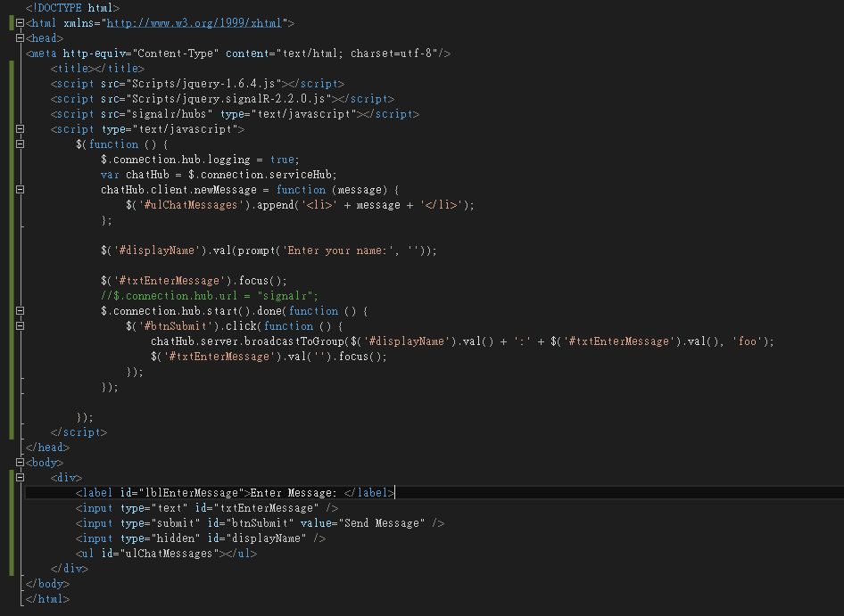Collapse the body element fold marker

point(20,462)
